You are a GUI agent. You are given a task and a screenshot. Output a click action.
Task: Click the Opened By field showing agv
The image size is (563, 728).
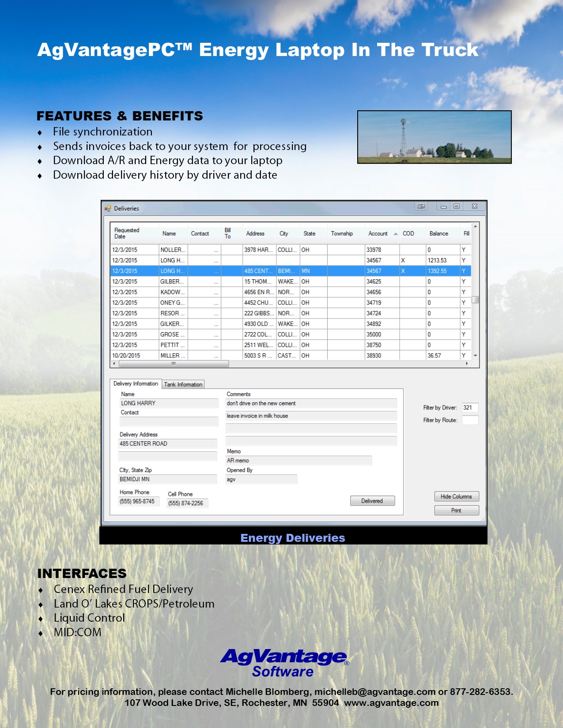click(x=261, y=479)
